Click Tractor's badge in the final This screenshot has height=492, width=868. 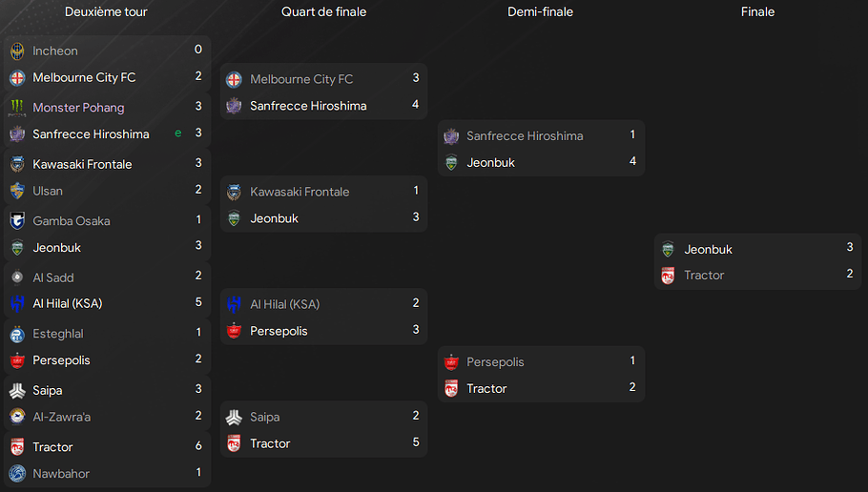tap(668, 276)
